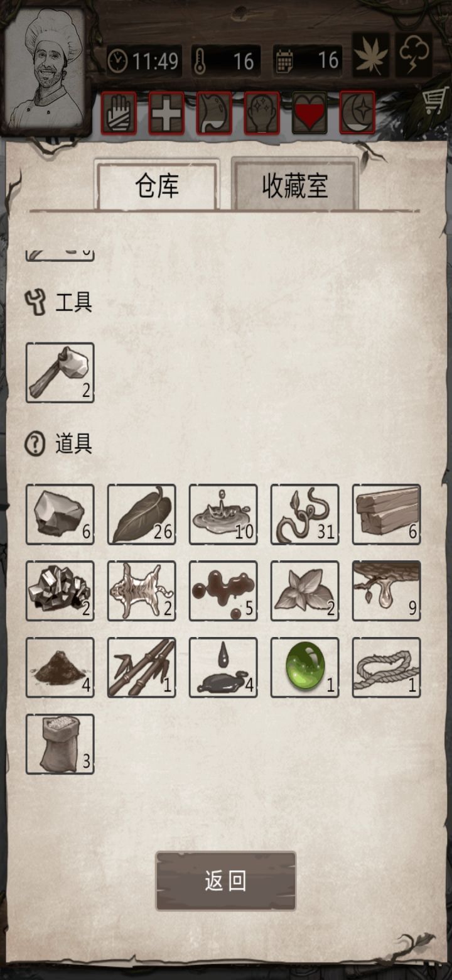Open the red heart mood status
This screenshot has height=980, width=452.
click(309, 113)
